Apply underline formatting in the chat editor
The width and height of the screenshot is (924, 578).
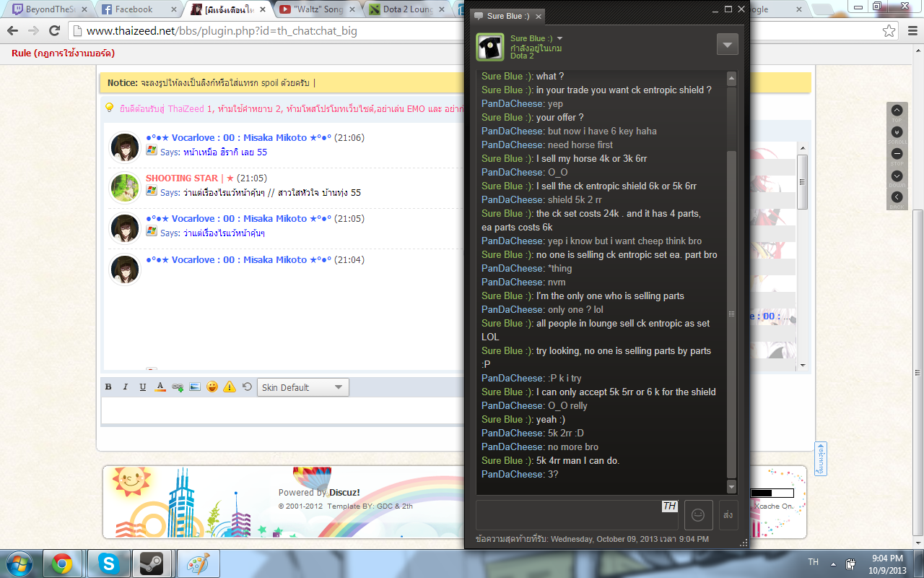point(143,387)
